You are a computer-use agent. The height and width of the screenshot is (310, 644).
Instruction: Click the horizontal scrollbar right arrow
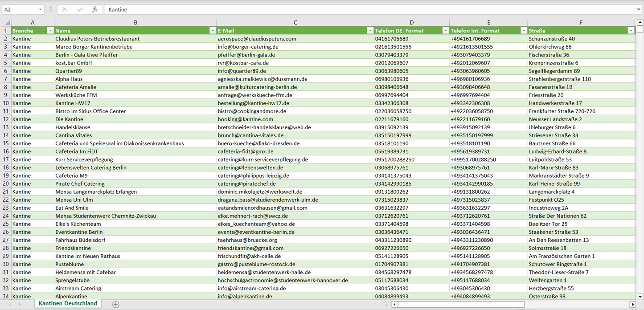click(x=632, y=304)
